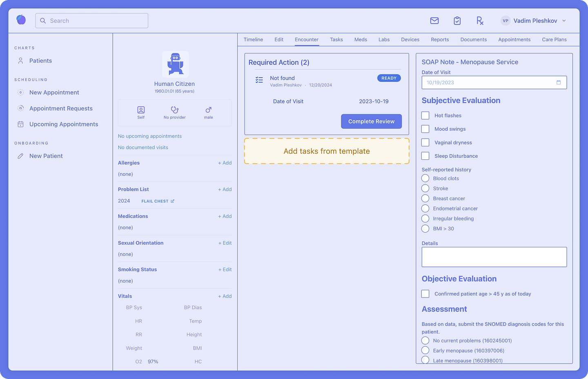The image size is (588, 379).
Task: Select the Blood clots radio button
Action: tap(425, 178)
